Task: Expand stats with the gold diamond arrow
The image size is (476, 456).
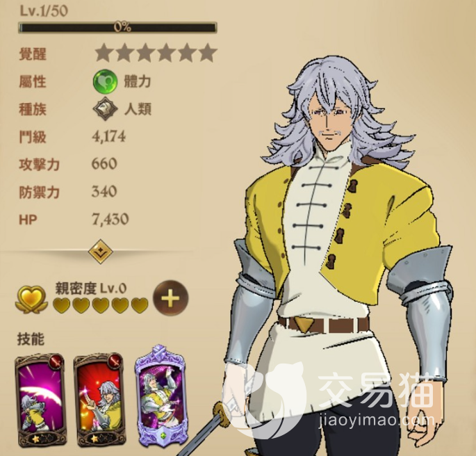Action: 101,252
